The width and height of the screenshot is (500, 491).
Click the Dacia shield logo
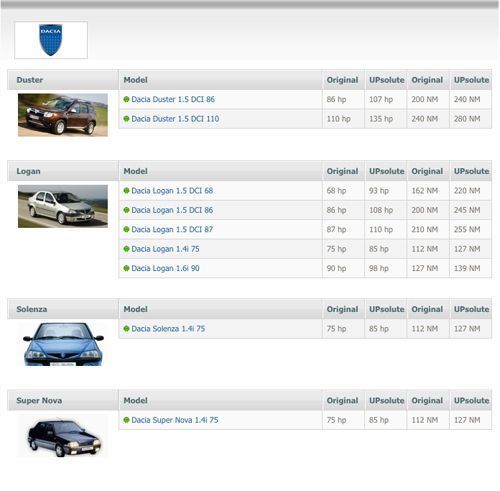(51, 40)
